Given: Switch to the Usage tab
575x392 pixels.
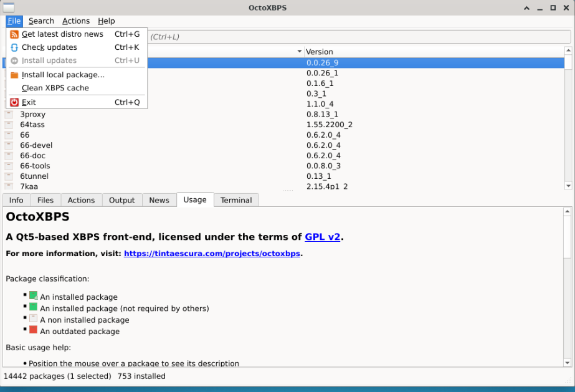Looking at the screenshot, I should tap(195, 200).
